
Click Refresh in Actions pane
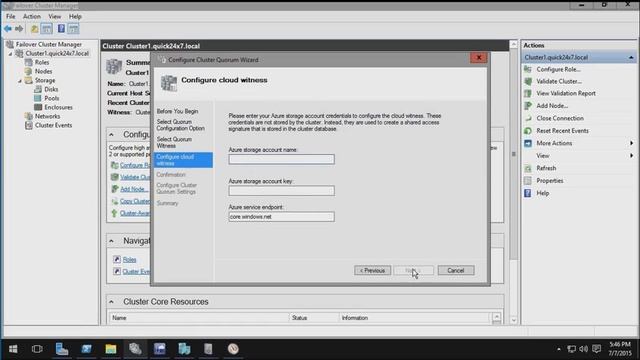tap(546, 168)
